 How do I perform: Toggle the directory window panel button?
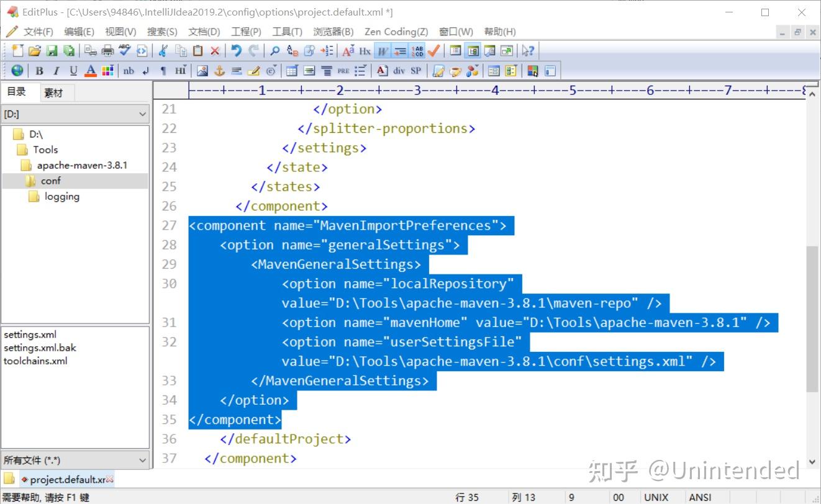473,51
